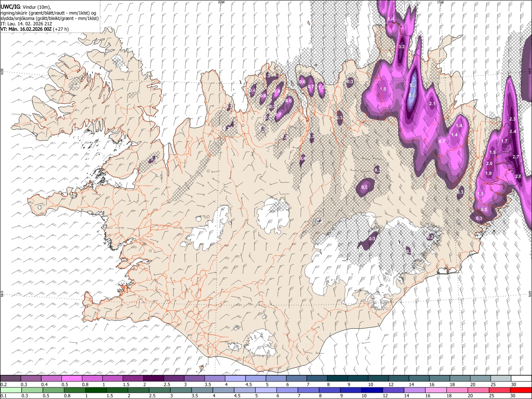
Task: Click the 2.3 value near the east coast
Action: pyautogui.click(x=512, y=119)
